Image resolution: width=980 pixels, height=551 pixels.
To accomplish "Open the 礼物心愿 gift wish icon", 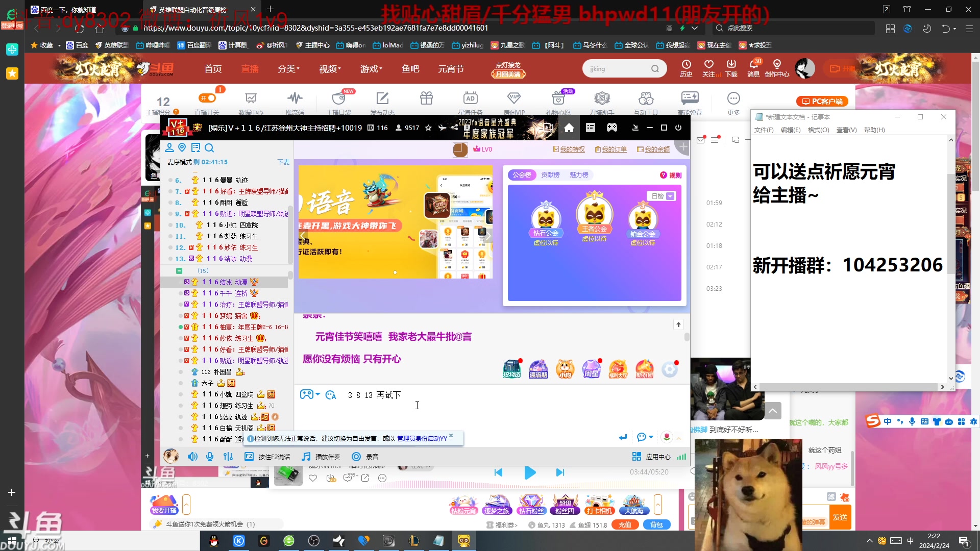I will pos(558,98).
